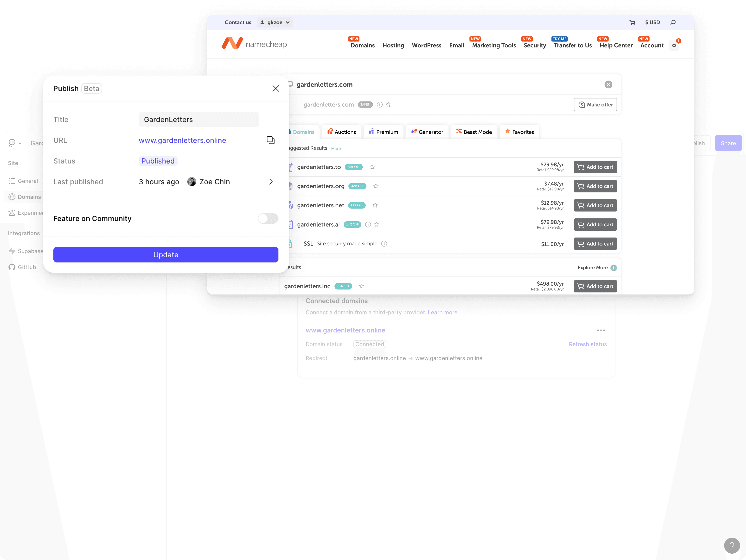Image resolution: width=746 pixels, height=560 pixels.
Task: Open the search magnifier icon on Namecheap
Action: [x=673, y=23]
